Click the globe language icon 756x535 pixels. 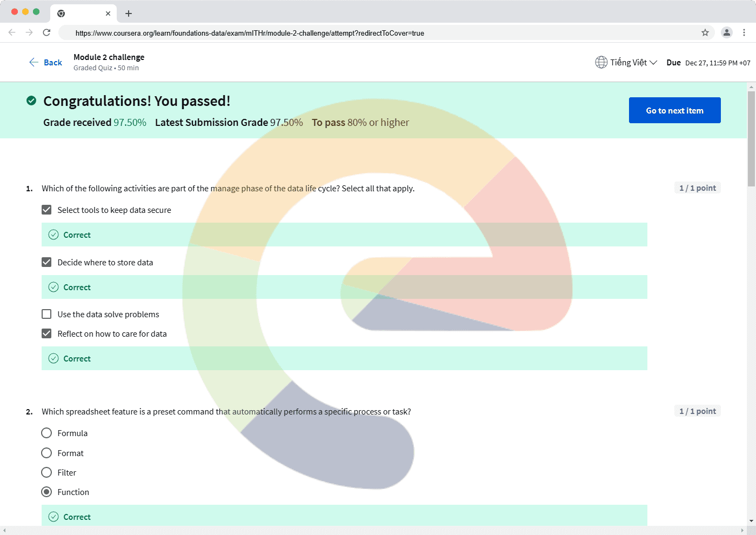point(601,62)
